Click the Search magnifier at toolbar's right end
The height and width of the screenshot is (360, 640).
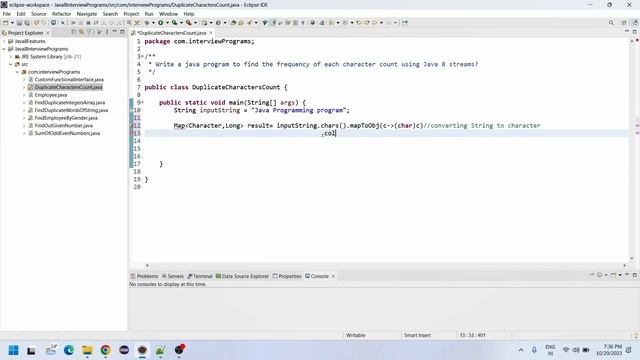(x=611, y=23)
